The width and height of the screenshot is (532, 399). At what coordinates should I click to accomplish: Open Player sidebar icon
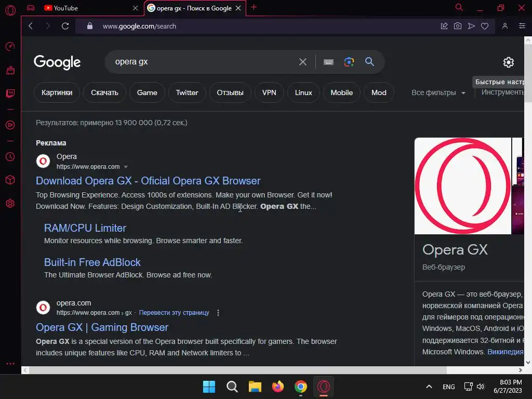(x=10, y=125)
